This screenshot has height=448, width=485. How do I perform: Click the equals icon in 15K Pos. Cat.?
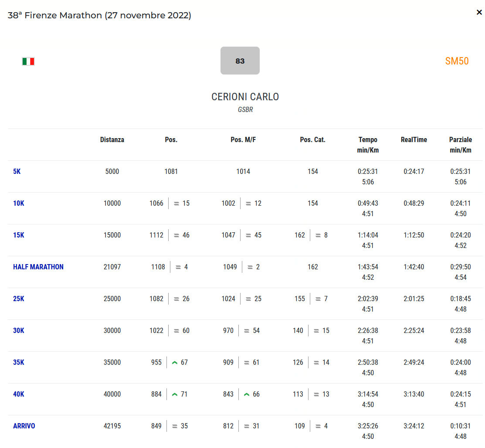click(318, 235)
